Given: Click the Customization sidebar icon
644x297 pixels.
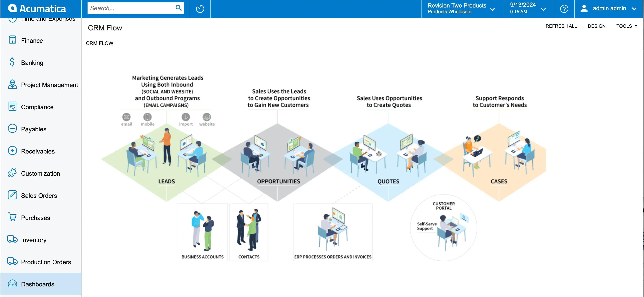Looking at the screenshot, I should (x=12, y=173).
